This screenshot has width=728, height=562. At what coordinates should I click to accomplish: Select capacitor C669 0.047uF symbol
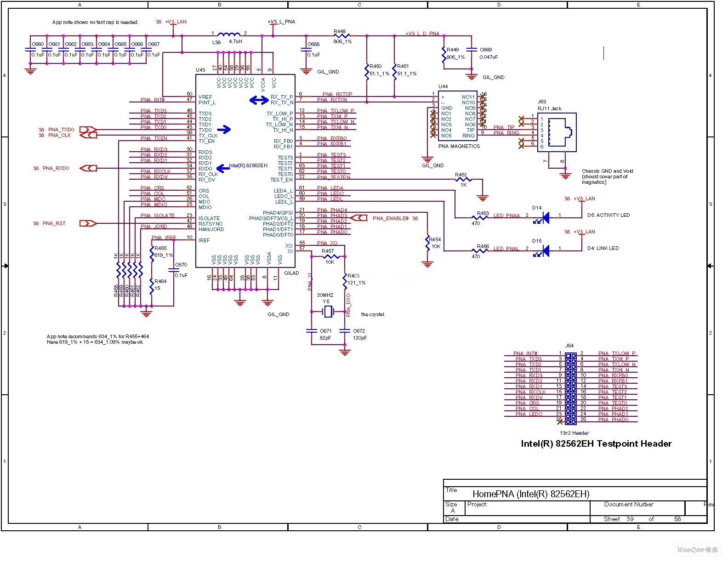[x=471, y=50]
